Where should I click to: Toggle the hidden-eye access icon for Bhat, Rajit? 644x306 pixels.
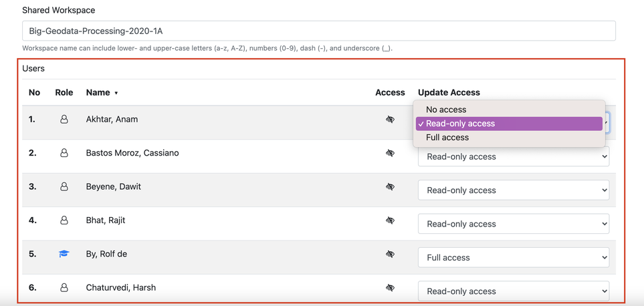point(390,220)
